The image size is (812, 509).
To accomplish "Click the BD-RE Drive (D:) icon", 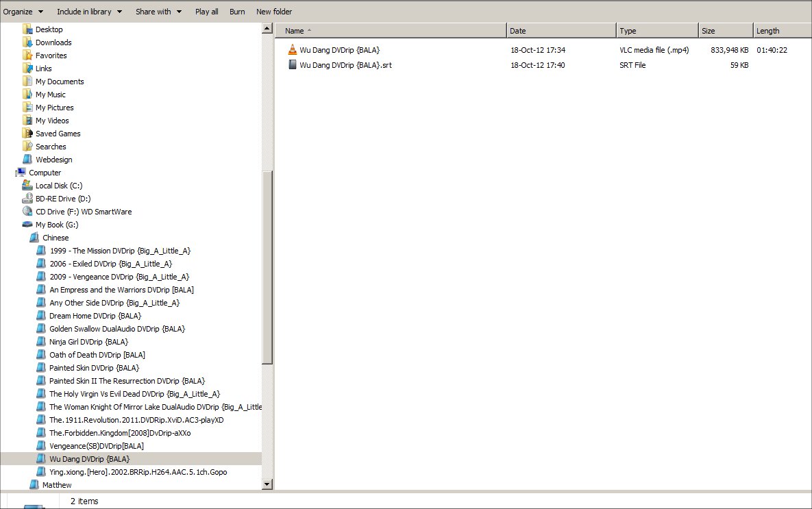I will (x=27, y=199).
